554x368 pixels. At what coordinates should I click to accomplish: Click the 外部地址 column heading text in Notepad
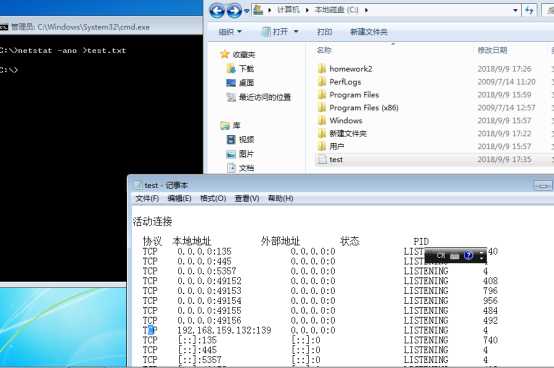tap(281, 241)
